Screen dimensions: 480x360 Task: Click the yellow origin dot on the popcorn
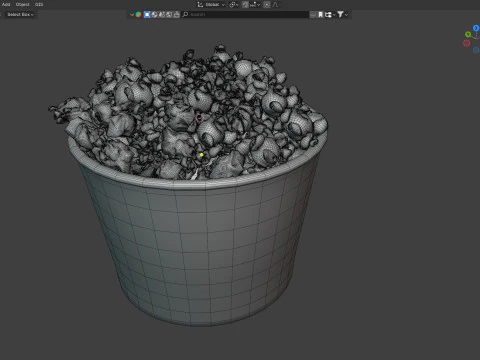click(x=201, y=155)
